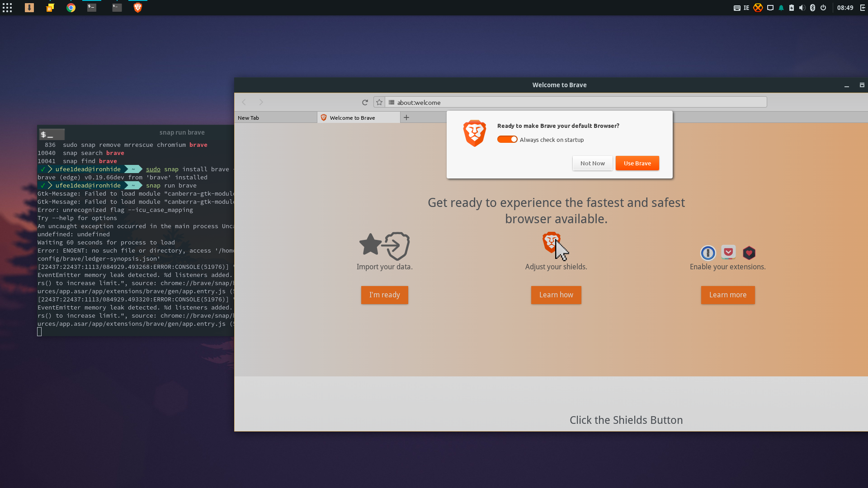Check the battery charging indicator
This screenshot has width=868, height=488.
792,8
